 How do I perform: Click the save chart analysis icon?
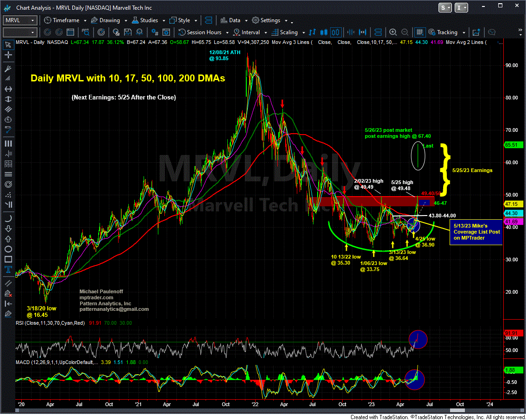tap(128, 32)
